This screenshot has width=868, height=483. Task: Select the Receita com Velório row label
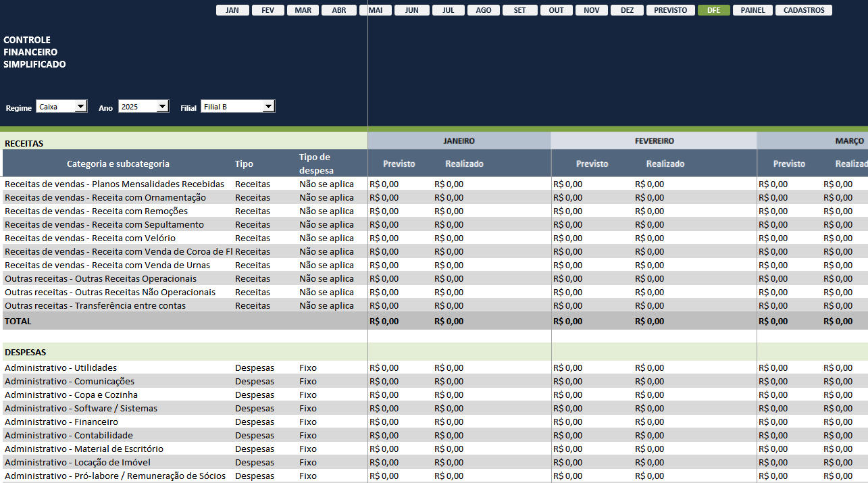(x=90, y=238)
